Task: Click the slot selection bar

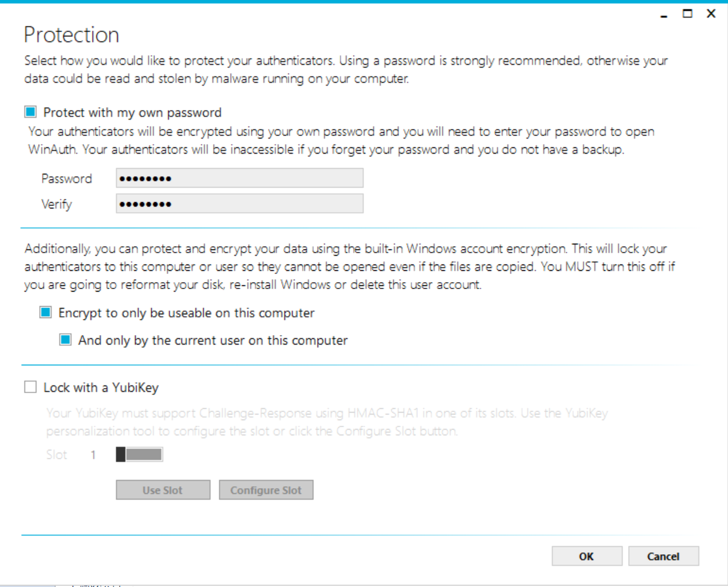Action: (x=138, y=453)
